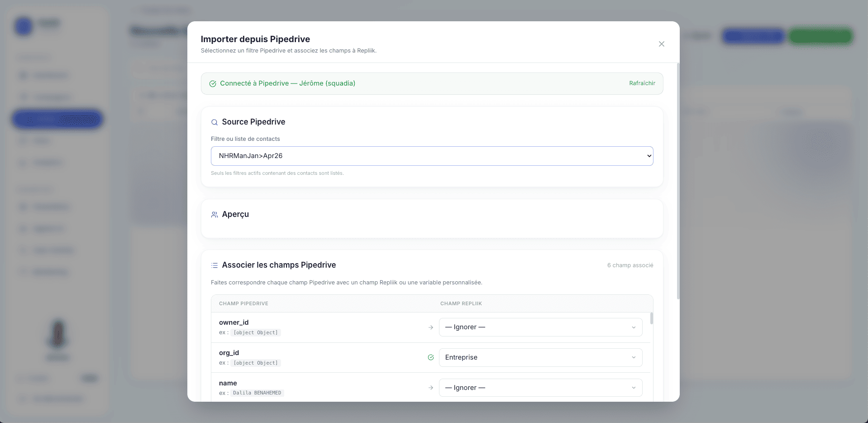The image size is (868, 423).
Task: Click the Rafraîchir link
Action: [642, 83]
